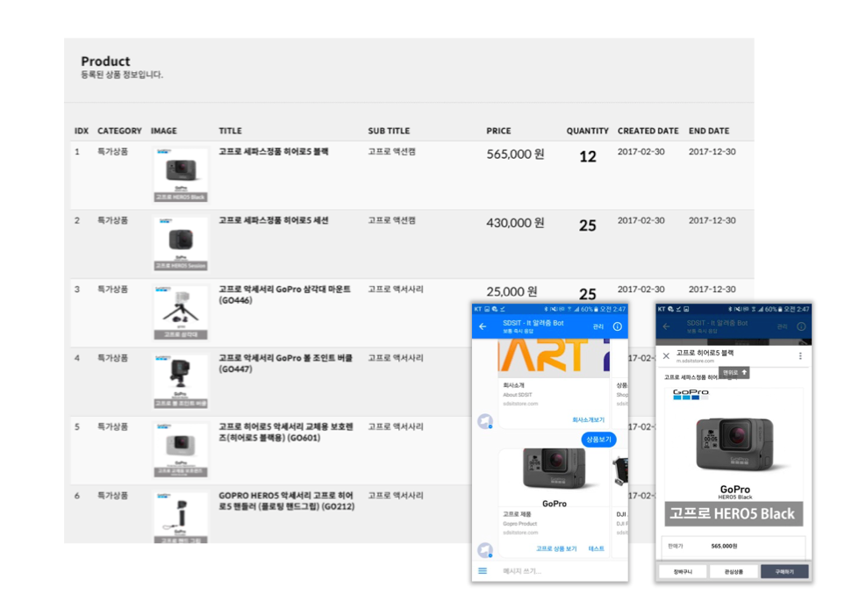The image size is (852, 616).
Task: Open three-dot menu in product webview
Action: (x=800, y=356)
